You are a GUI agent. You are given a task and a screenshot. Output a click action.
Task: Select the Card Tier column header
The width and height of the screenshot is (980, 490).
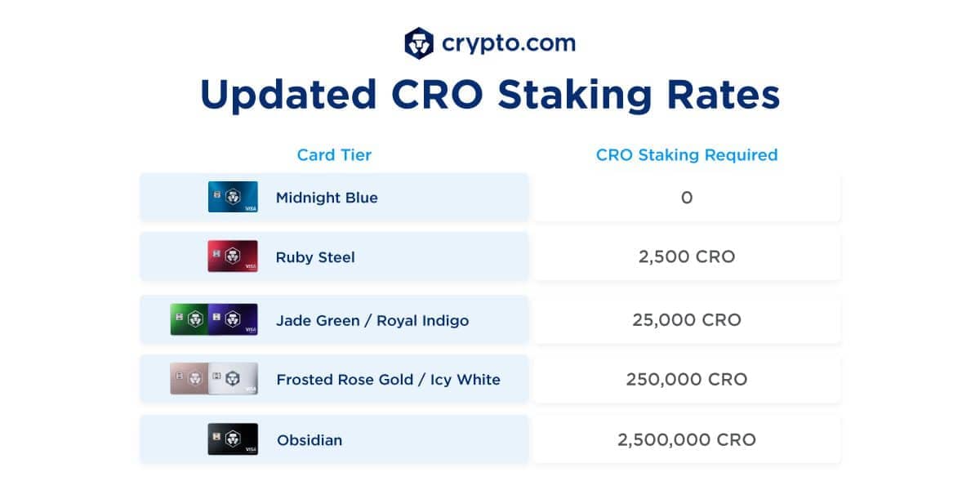coord(334,154)
